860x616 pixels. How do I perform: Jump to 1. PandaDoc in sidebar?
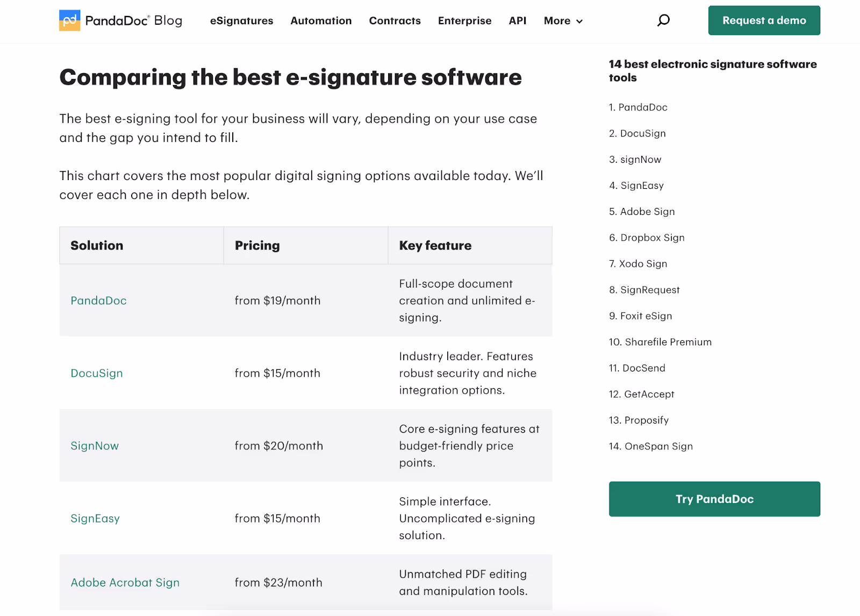pos(638,107)
